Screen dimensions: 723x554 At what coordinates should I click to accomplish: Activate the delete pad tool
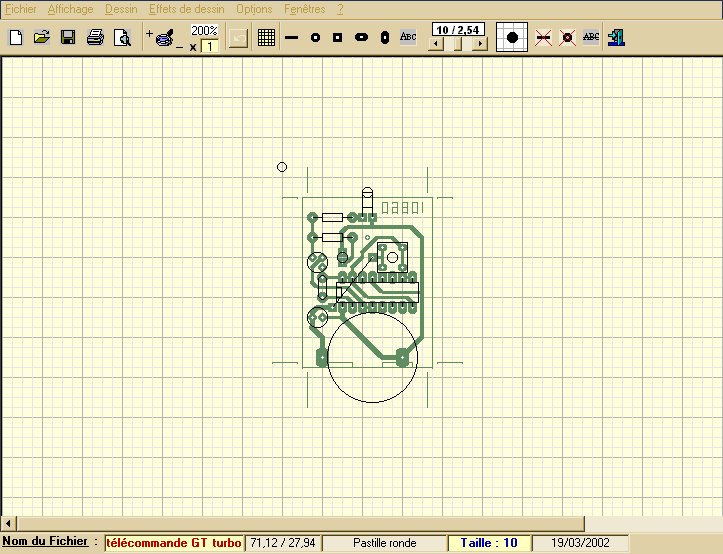(567, 38)
